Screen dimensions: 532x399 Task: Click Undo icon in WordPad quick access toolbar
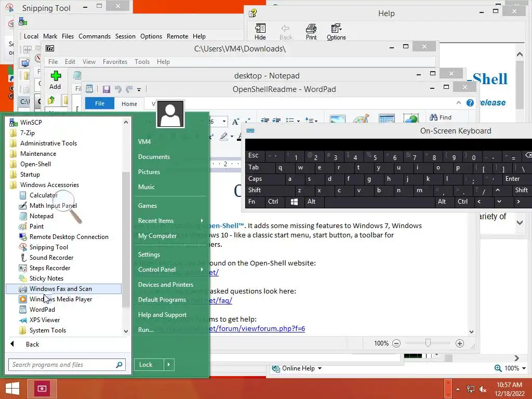click(x=118, y=89)
